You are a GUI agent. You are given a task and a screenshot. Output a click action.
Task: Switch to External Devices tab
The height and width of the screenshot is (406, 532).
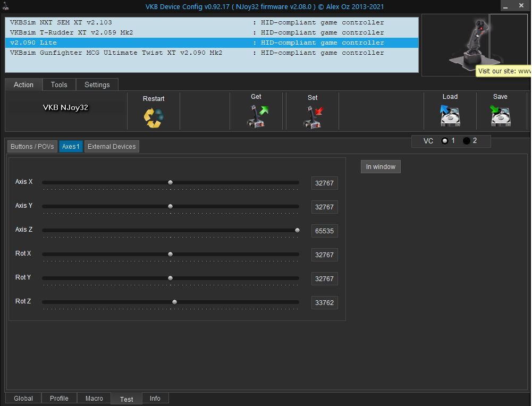(x=112, y=147)
